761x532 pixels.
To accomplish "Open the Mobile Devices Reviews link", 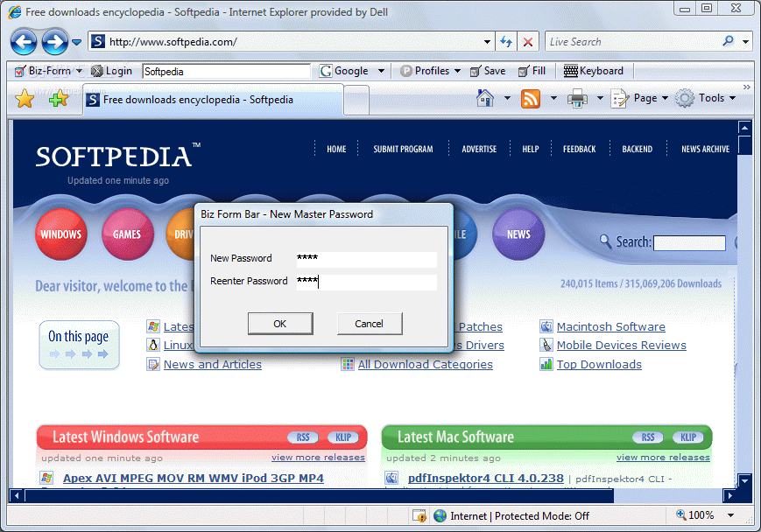I will coord(621,346).
